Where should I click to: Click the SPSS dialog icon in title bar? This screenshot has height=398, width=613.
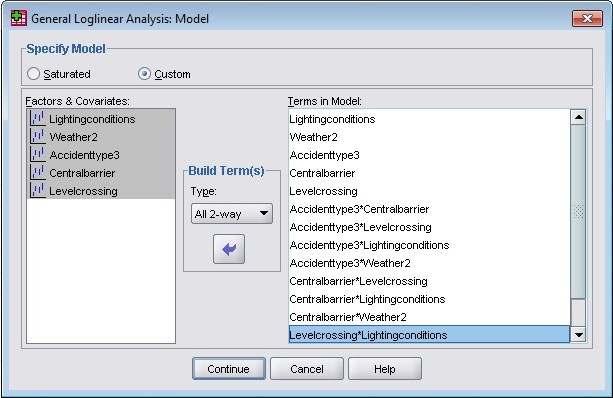point(18,18)
